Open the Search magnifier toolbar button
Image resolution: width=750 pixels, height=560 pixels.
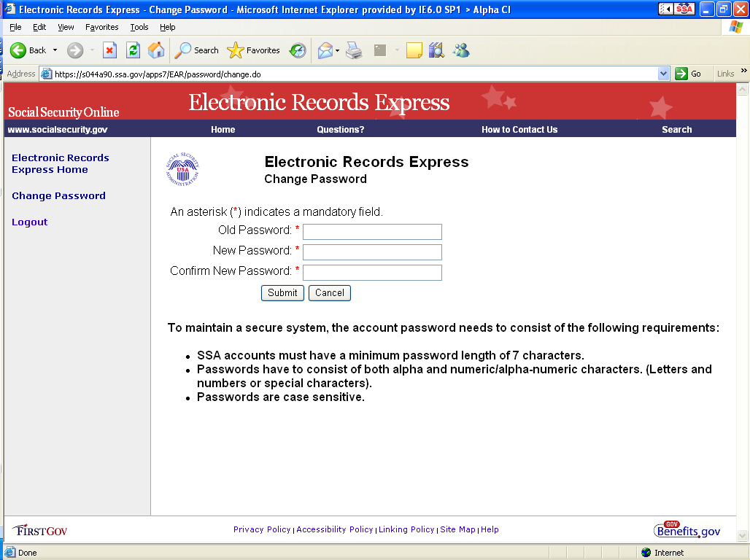196,50
